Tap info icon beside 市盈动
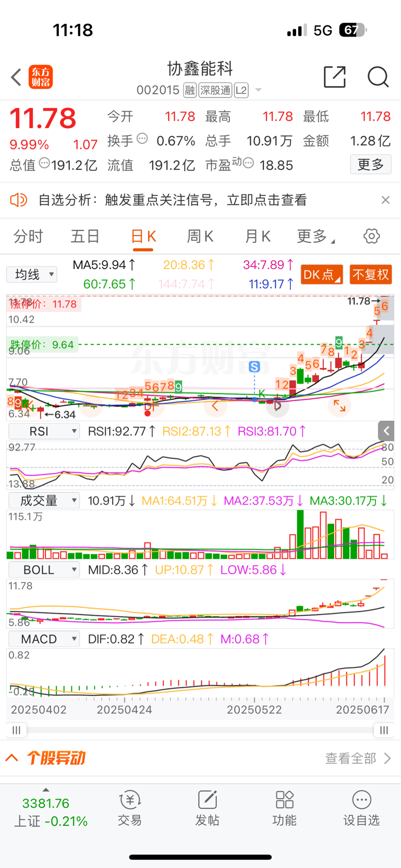 (249, 163)
